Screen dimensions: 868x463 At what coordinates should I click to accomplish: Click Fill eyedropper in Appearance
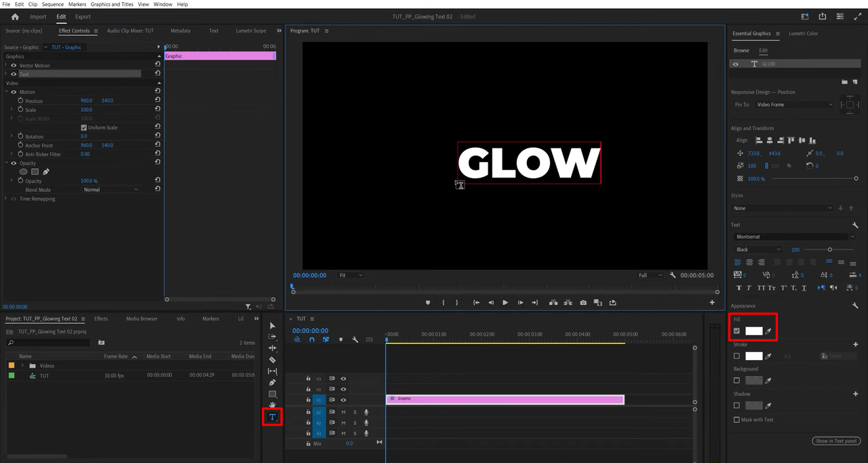(x=769, y=331)
